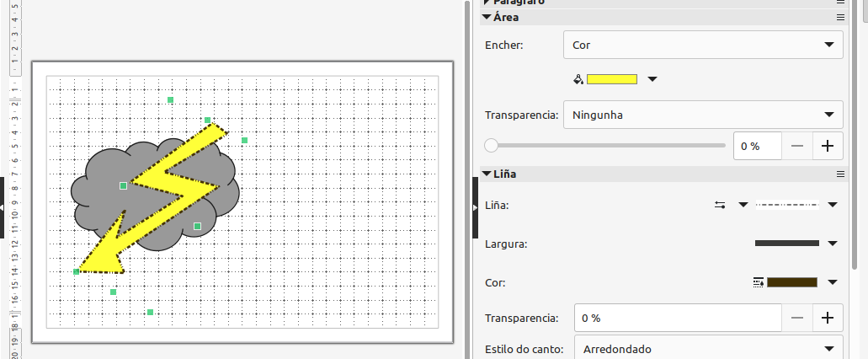Open the Estilo do canto dropdown
Image resolution: width=868 pixels, height=359 pixels.
click(x=708, y=348)
